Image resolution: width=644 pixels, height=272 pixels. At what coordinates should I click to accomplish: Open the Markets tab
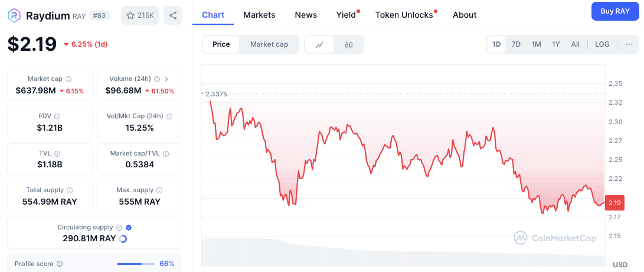click(x=259, y=15)
